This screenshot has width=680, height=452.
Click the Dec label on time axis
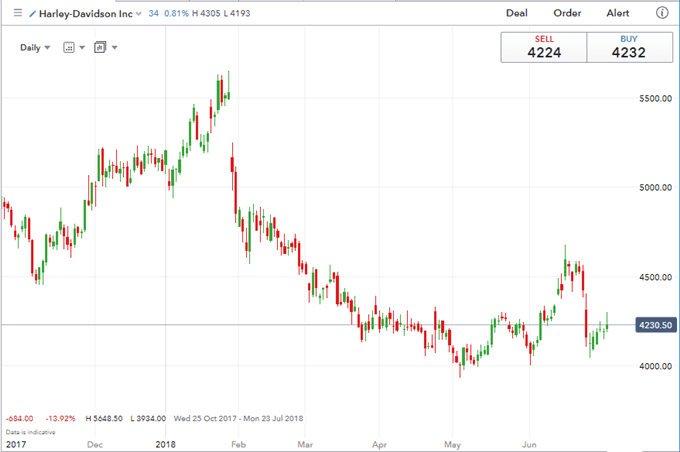click(x=95, y=444)
